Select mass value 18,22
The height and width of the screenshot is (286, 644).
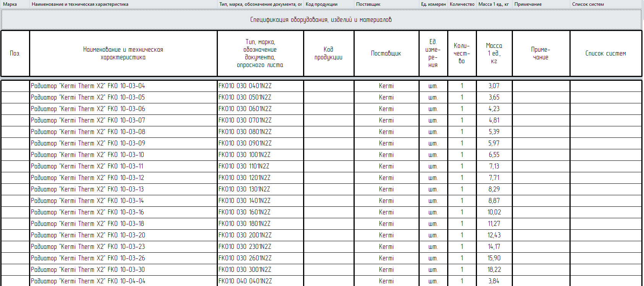pyautogui.click(x=494, y=270)
